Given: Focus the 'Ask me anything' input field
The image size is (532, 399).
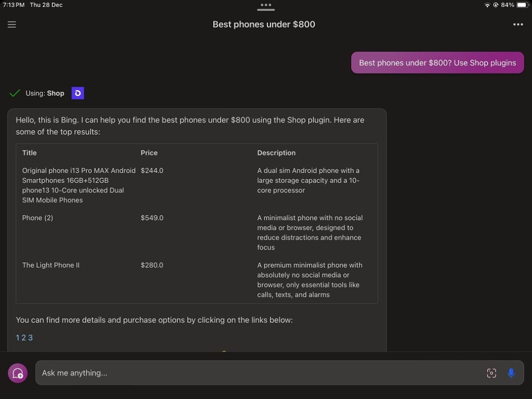Looking at the screenshot, I should click(x=259, y=373).
